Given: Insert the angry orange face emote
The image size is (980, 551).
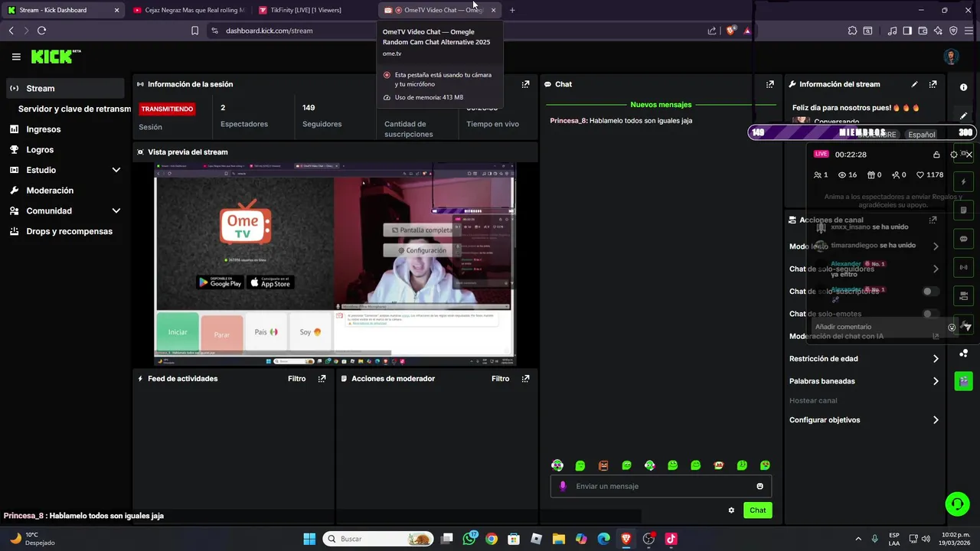Looking at the screenshot, I should (x=603, y=465).
